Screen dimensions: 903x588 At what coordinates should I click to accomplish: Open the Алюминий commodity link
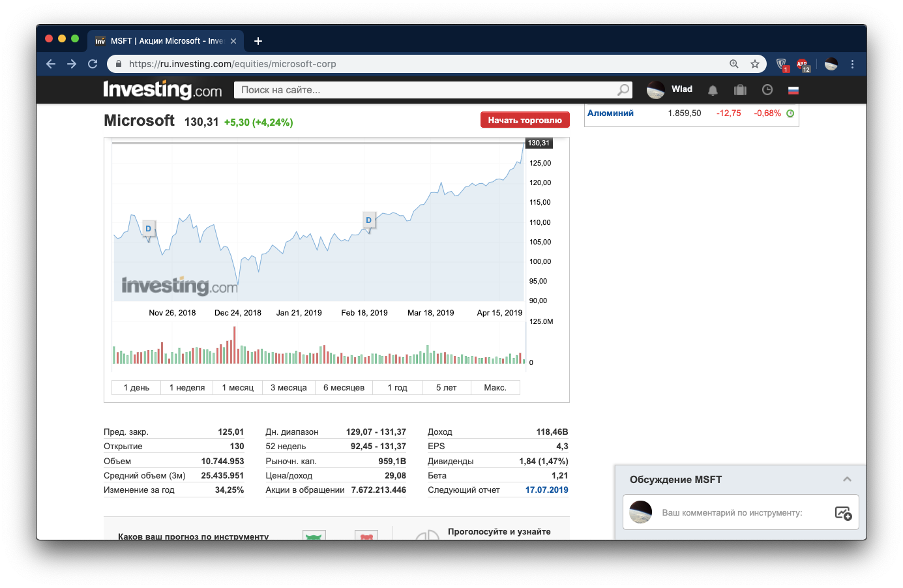[x=610, y=113]
